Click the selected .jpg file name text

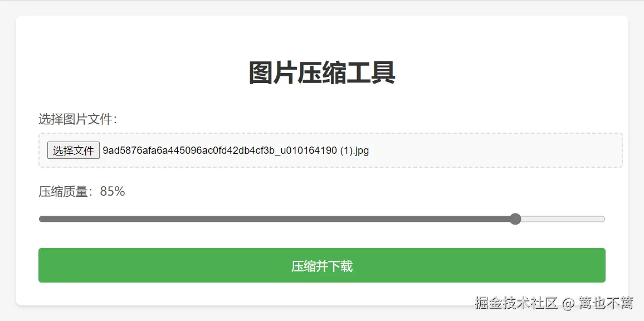tap(236, 150)
